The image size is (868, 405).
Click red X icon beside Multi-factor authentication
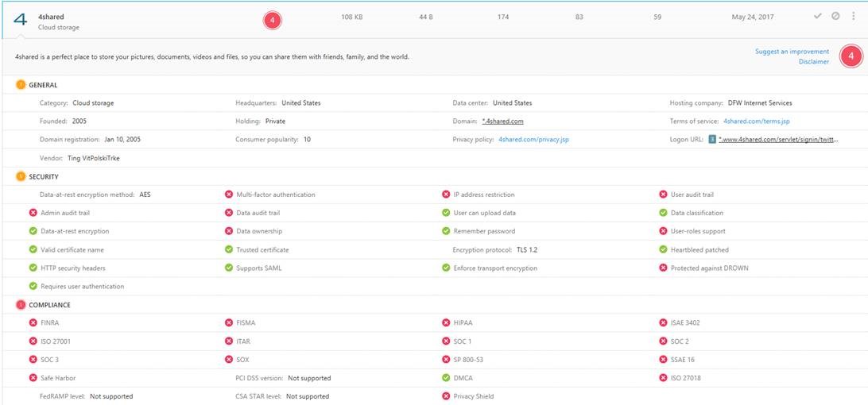click(x=229, y=195)
